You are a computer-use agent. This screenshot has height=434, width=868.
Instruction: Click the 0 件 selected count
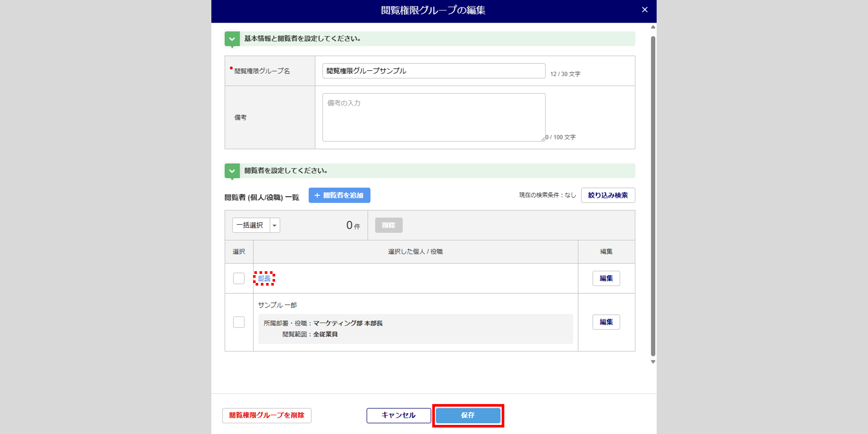coord(353,225)
